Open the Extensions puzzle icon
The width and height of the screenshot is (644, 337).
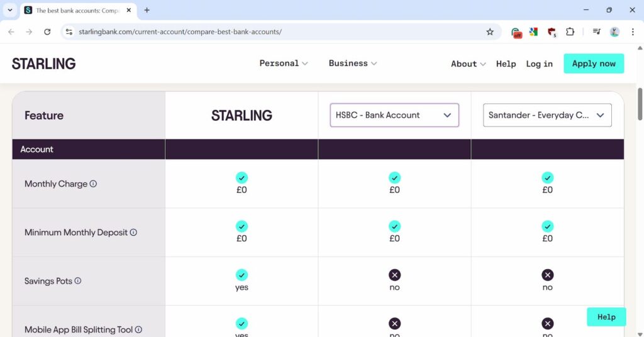click(570, 31)
